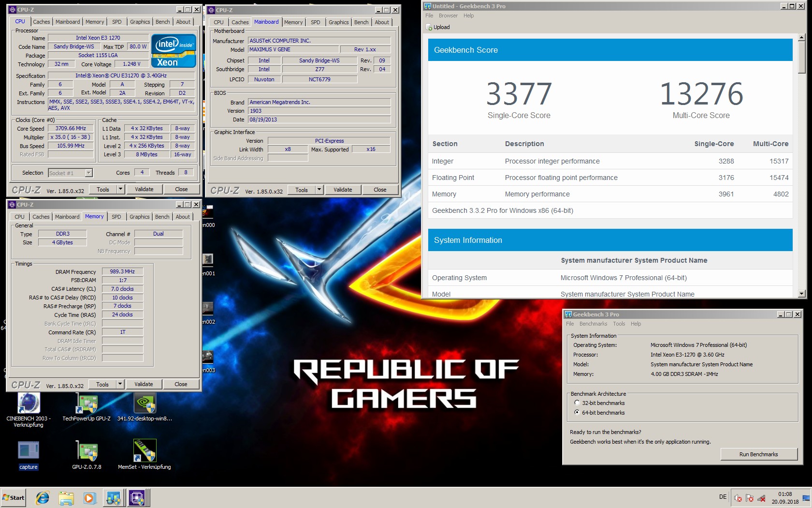Open Windows Media Player in taskbar
The width and height of the screenshot is (812, 508).
coord(89,497)
